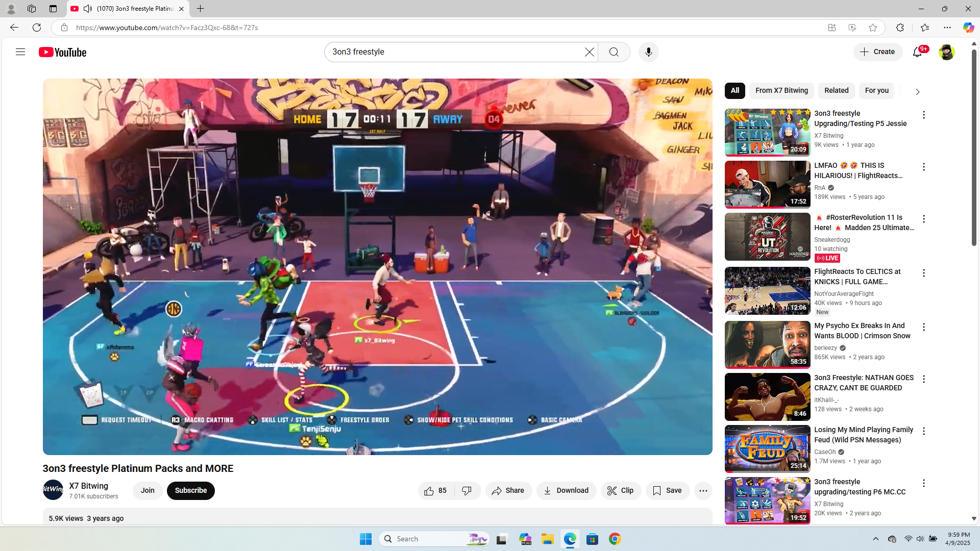Open a new browser tab
Image resolution: width=980 pixels, height=551 pixels.
(x=200, y=9)
